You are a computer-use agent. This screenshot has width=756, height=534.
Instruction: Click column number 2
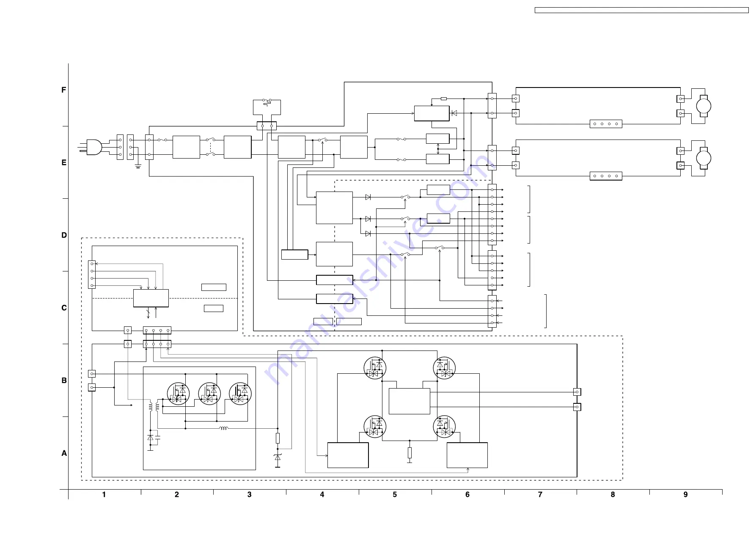tap(177, 495)
